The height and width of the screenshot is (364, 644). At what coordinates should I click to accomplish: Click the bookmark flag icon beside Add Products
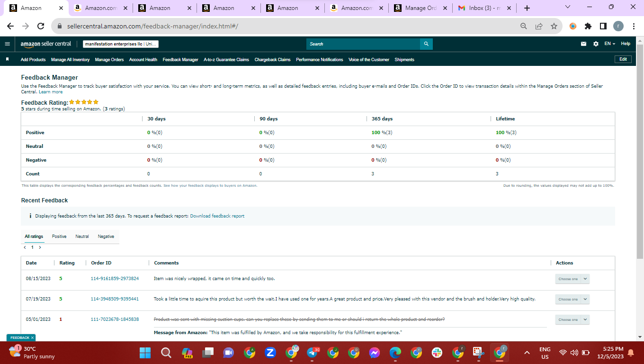[8, 59]
